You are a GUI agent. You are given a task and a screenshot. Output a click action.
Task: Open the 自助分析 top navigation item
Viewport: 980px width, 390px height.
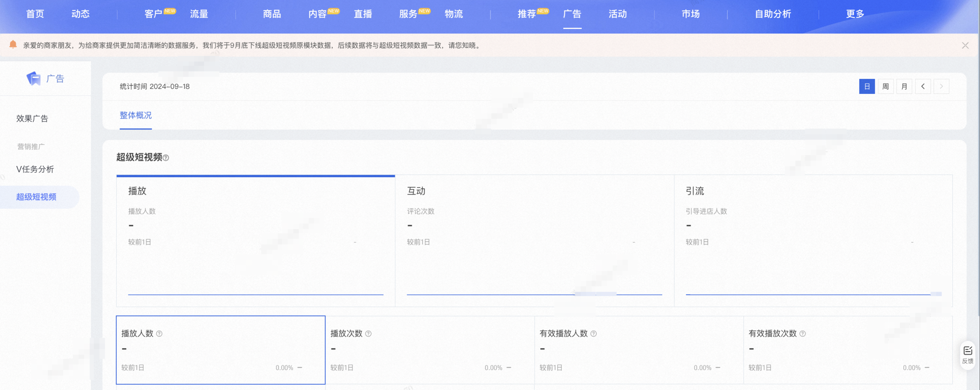[x=773, y=14]
